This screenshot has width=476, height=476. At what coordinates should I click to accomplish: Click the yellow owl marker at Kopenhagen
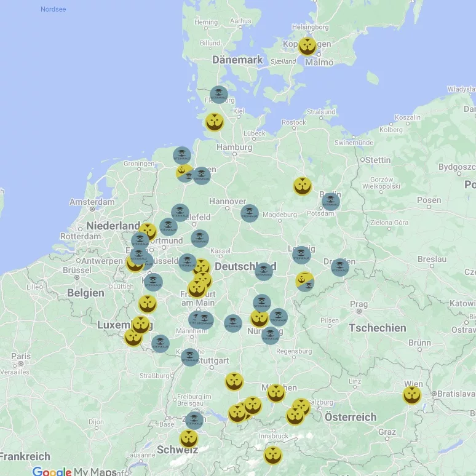click(x=307, y=47)
